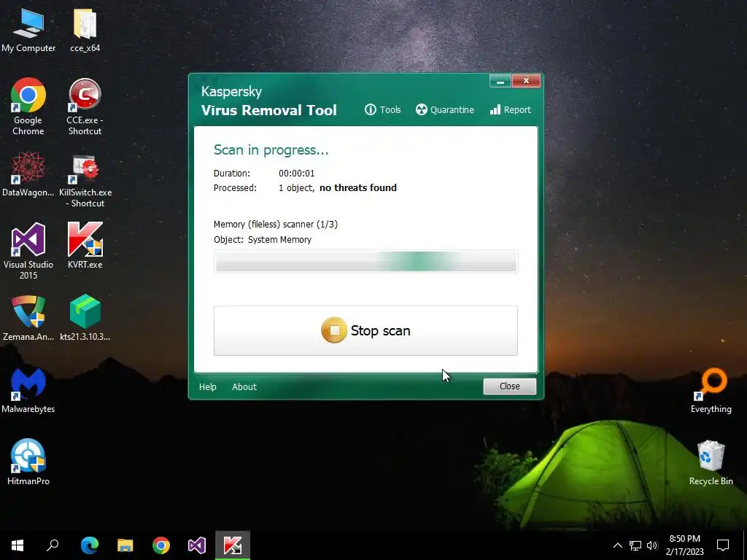Viewport: 747px width, 560px height.
Task: Click duration value 00:00:01
Action: click(x=296, y=174)
